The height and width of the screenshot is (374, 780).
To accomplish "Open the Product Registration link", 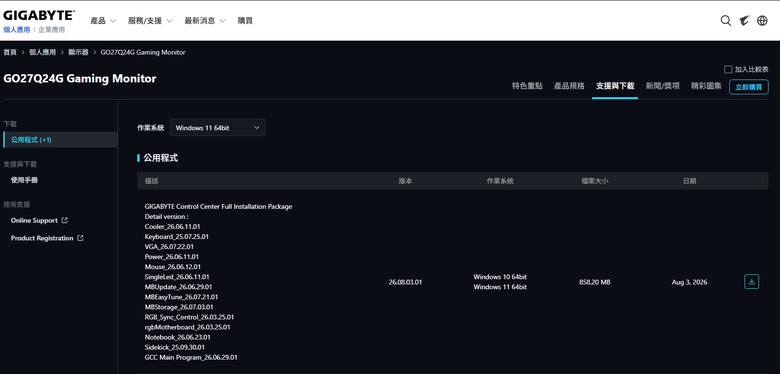I will click(x=42, y=238).
